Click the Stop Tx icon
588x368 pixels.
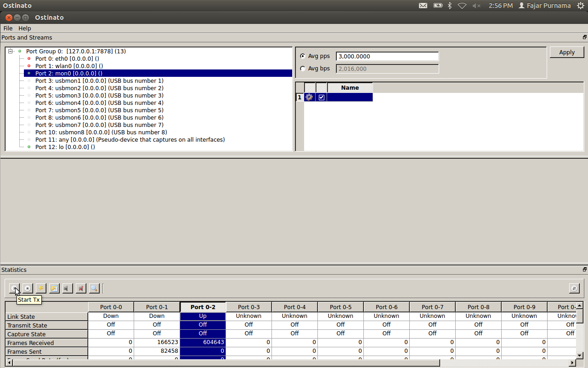point(28,288)
